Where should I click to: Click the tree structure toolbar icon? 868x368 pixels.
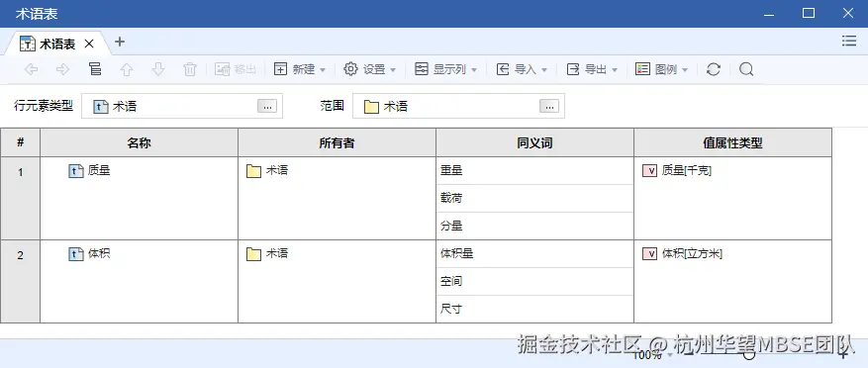click(95, 69)
